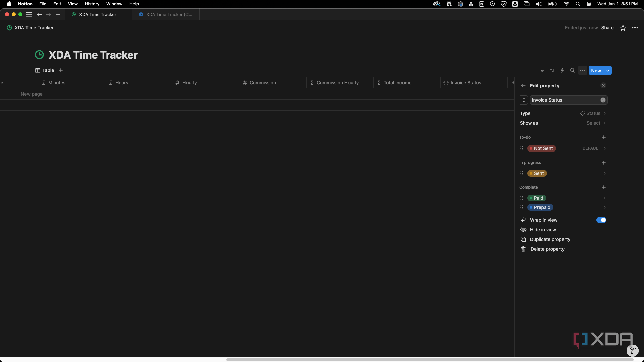Open the View menu
The height and width of the screenshot is (362, 644).
click(73, 4)
